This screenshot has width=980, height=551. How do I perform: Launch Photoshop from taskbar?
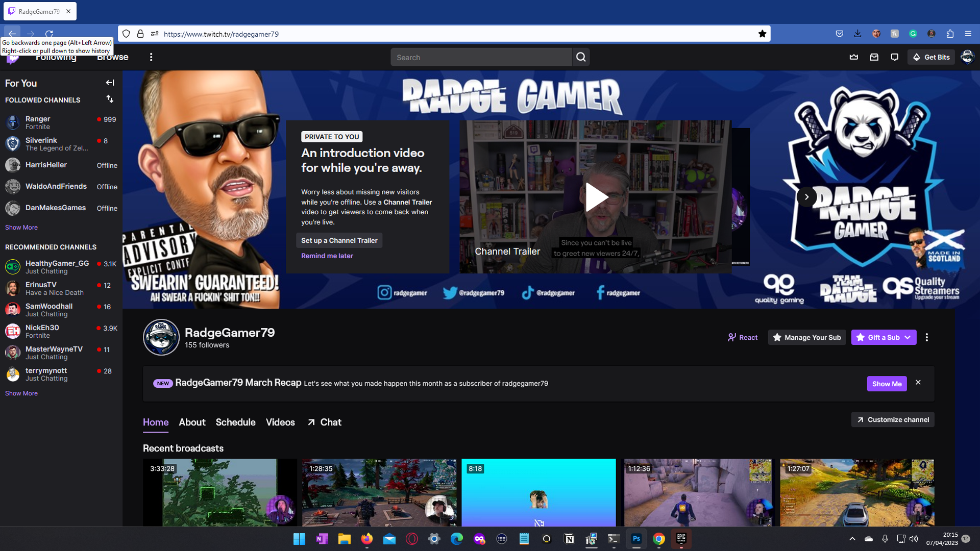[x=636, y=539]
